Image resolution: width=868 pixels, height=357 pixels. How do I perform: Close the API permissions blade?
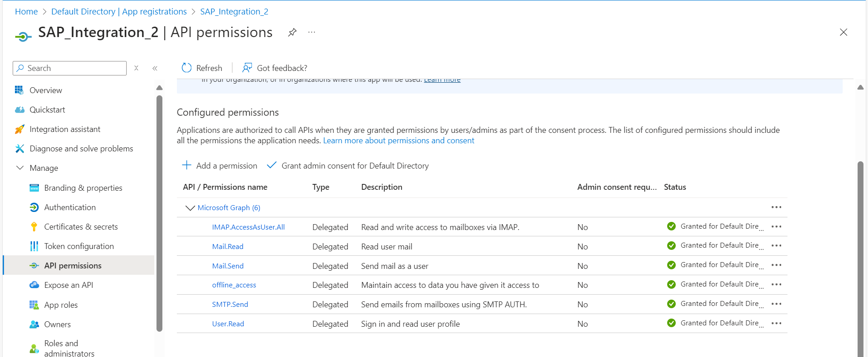coord(844,32)
